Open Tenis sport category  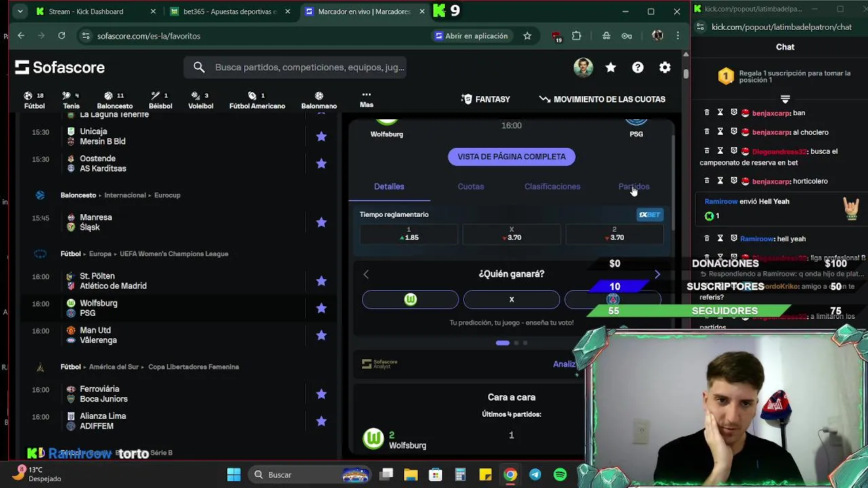[71, 100]
